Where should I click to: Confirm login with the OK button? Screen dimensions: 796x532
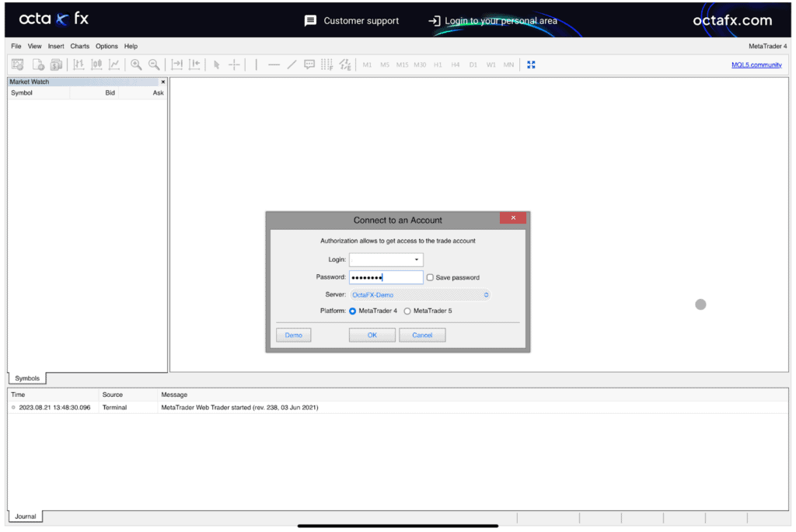pos(372,336)
